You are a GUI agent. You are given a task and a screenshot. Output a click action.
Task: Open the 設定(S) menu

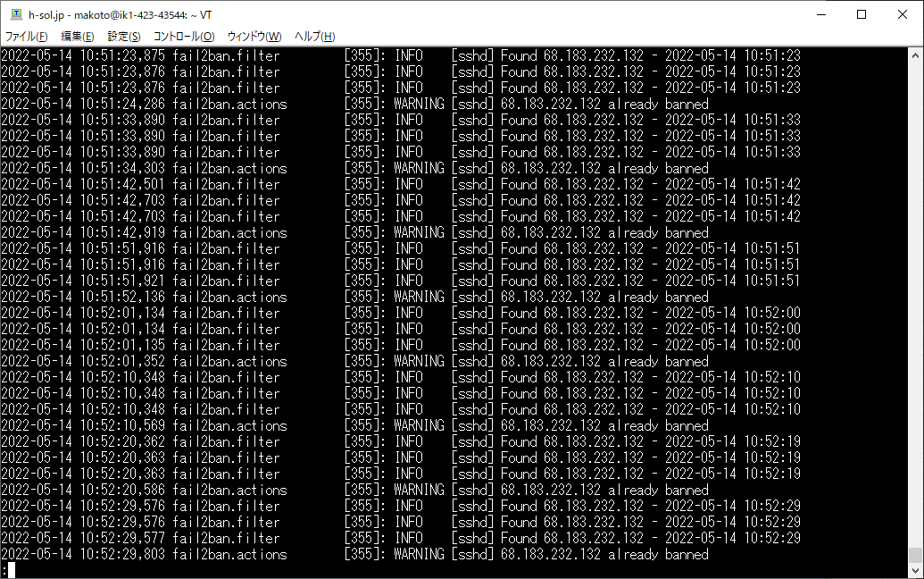pos(124,37)
